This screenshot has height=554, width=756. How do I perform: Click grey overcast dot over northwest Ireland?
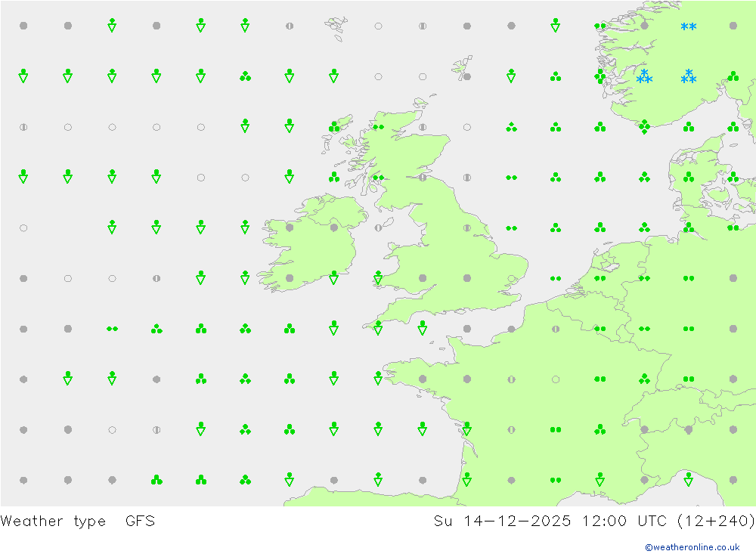[290, 227]
